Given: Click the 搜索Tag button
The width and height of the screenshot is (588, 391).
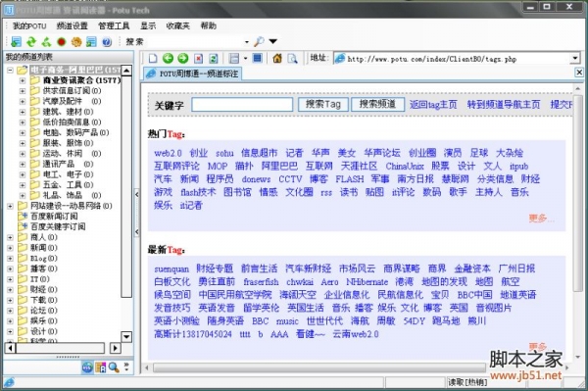Looking at the screenshot, I should point(323,104).
